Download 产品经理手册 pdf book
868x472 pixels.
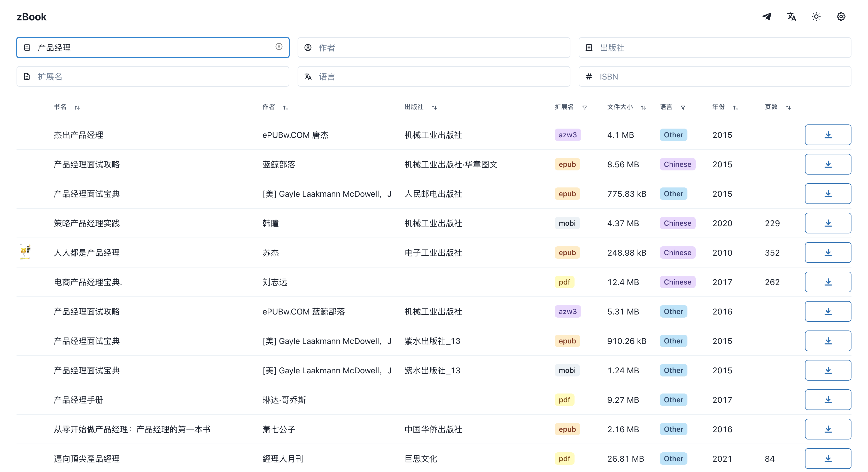click(828, 399)
